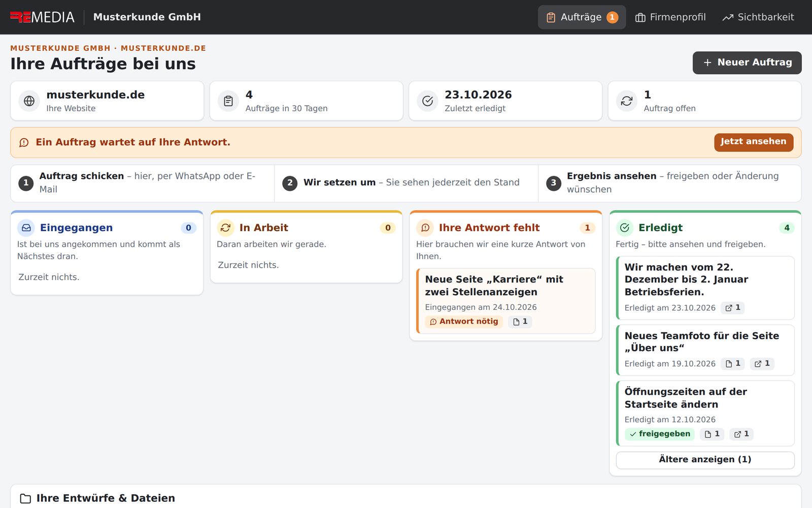Click the REMEDIA logo
This screenshot has height=508, width=812.
point(42,17)
